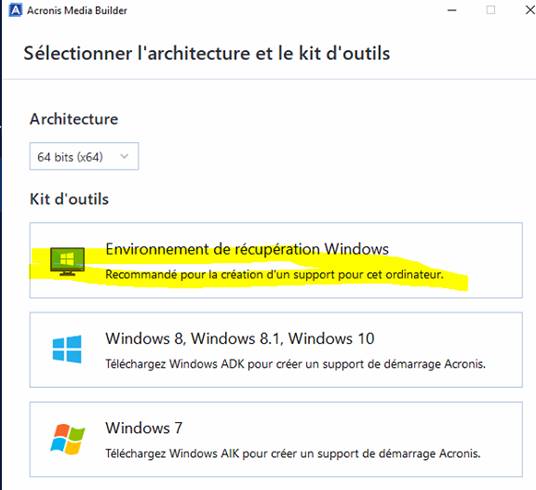Open the 64 bits (x64) architecture dropdown

click(84, 156)
